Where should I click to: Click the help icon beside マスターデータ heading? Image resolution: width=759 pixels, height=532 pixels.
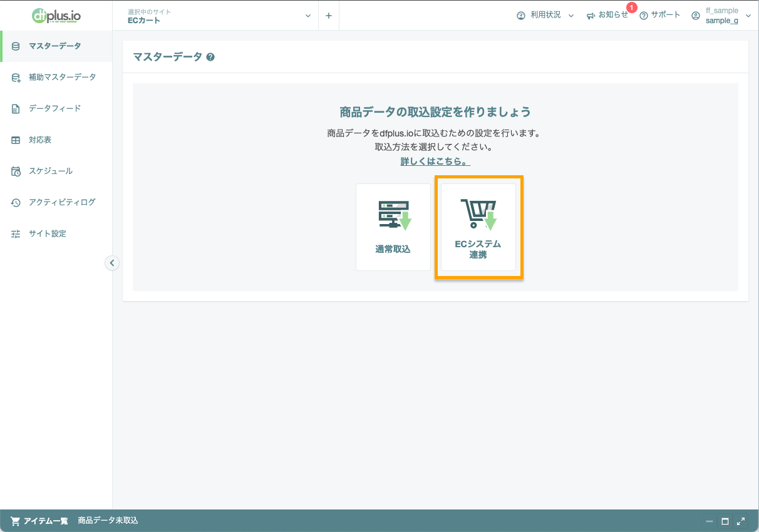[x=210, y=57]
